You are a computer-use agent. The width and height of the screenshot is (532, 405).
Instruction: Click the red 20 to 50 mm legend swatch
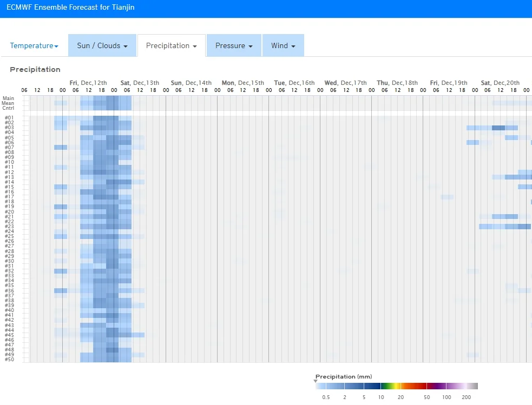coord(413,386)
